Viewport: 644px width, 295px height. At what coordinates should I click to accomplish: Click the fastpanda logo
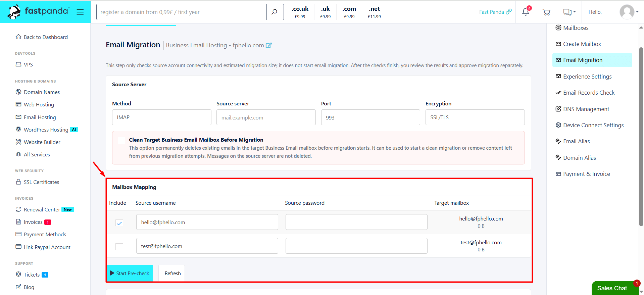click(x=38, y=12)
